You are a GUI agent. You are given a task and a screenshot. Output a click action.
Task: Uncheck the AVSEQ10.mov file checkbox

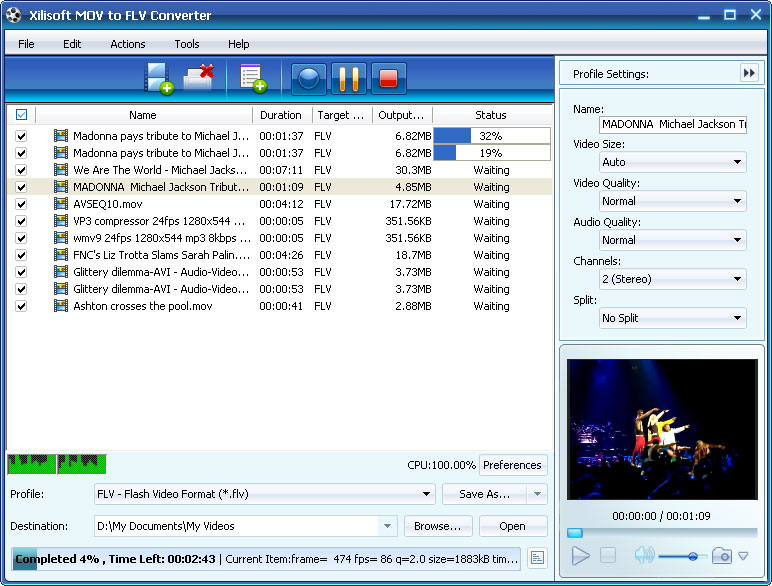tap(21, 204)
